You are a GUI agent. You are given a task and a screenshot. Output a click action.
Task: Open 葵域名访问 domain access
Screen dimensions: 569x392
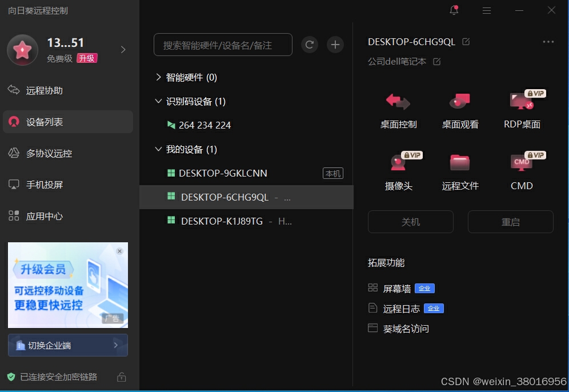(x=398, y=329)
